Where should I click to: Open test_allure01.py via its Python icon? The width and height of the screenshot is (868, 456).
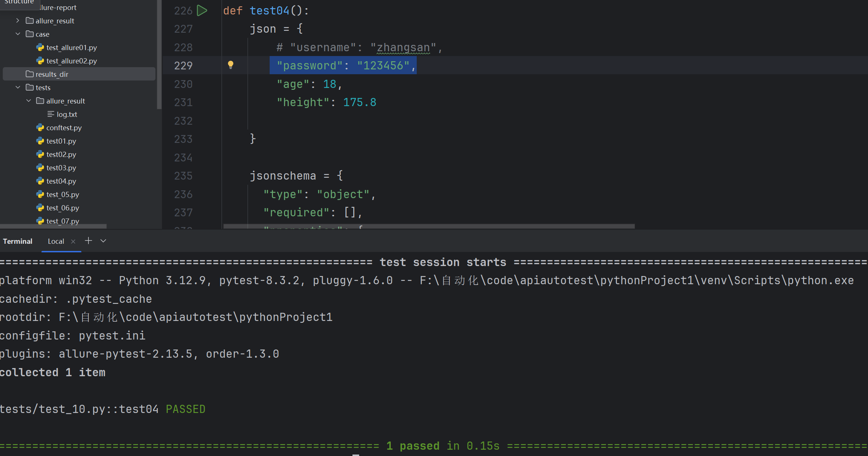[x=40, y=47]
